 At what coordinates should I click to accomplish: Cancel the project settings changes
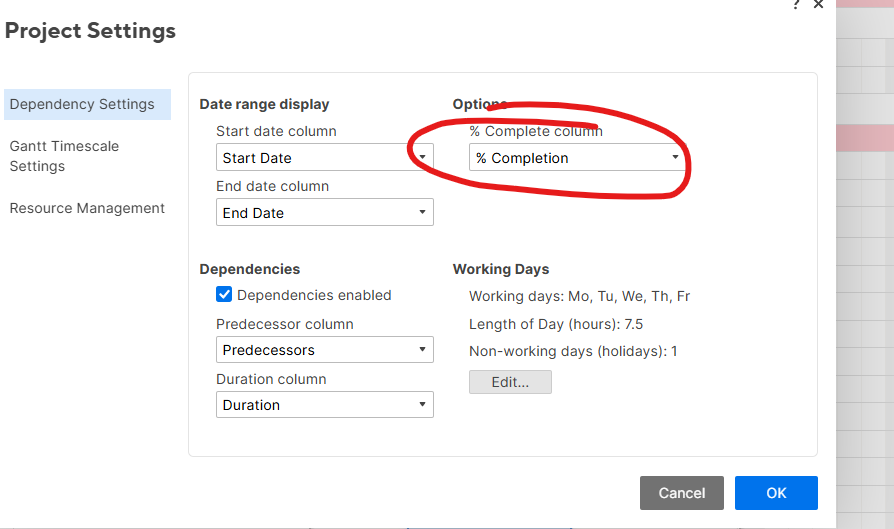(682, 493)
